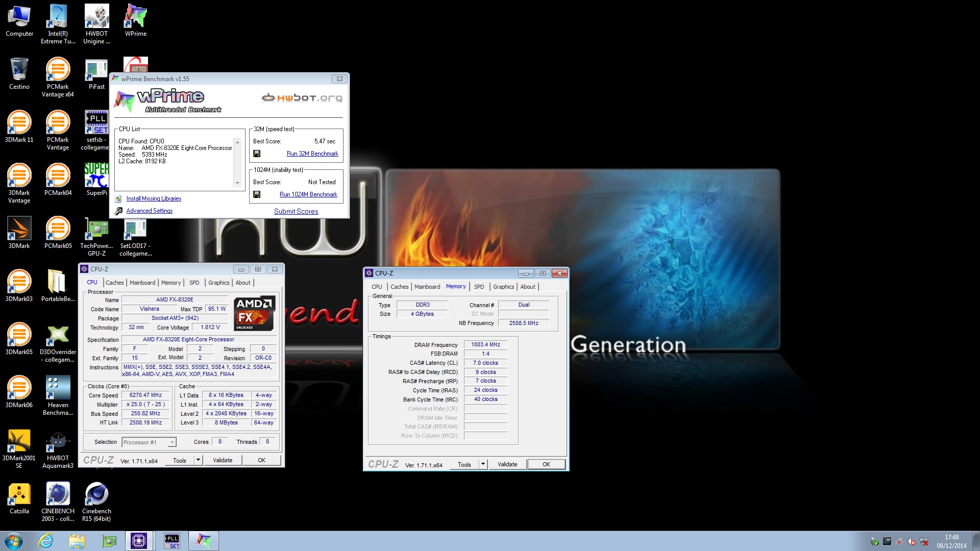Open the 3DMark2001 SE shortcut
980x551 pixels.
[x=19, y=448]
